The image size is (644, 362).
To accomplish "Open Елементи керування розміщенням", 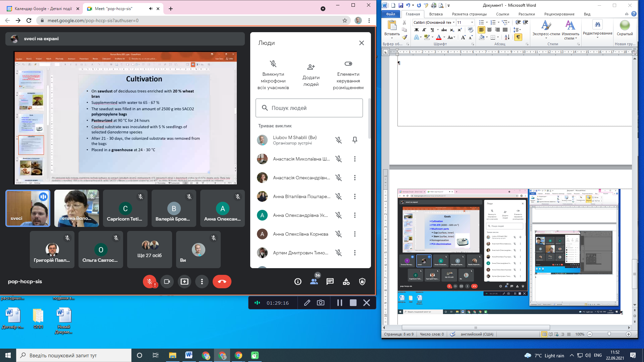I will pos(348,75).
